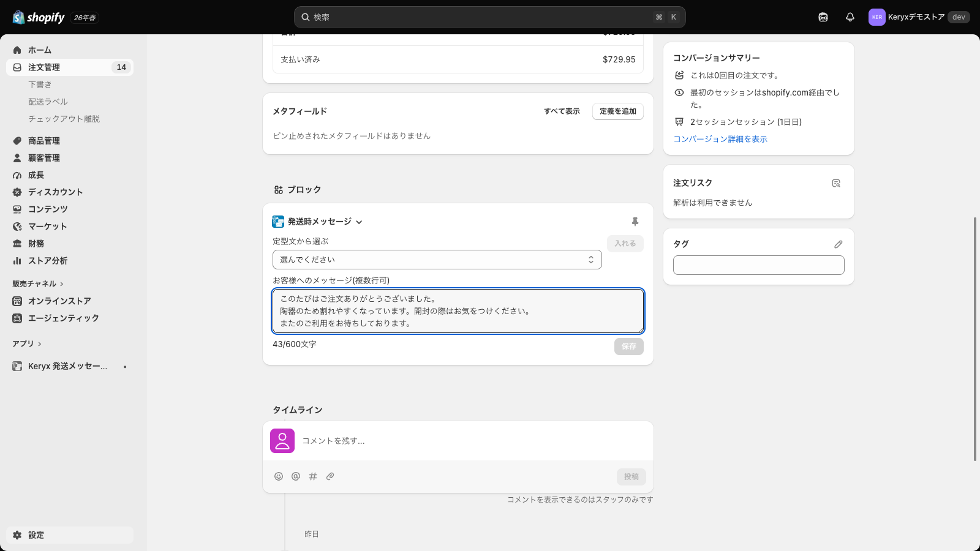Open the 選んでください template dropdown

click(x=437, y=260)
